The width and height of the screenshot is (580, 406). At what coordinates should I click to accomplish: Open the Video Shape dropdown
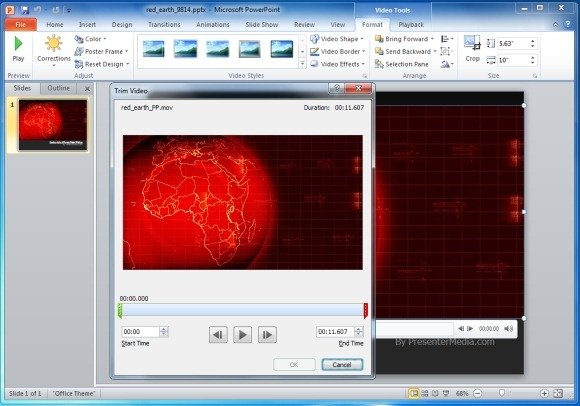[x=362, y=39]
